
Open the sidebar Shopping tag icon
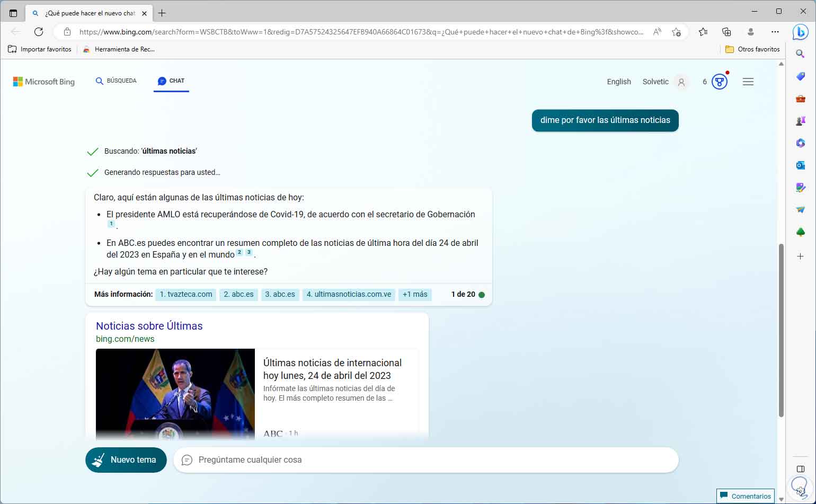pyautogui.click(x=800, y=76)
